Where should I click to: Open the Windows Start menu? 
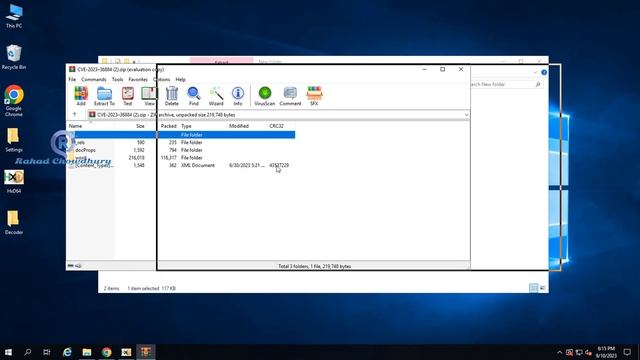pyautogui.click(x=8, y=352)
